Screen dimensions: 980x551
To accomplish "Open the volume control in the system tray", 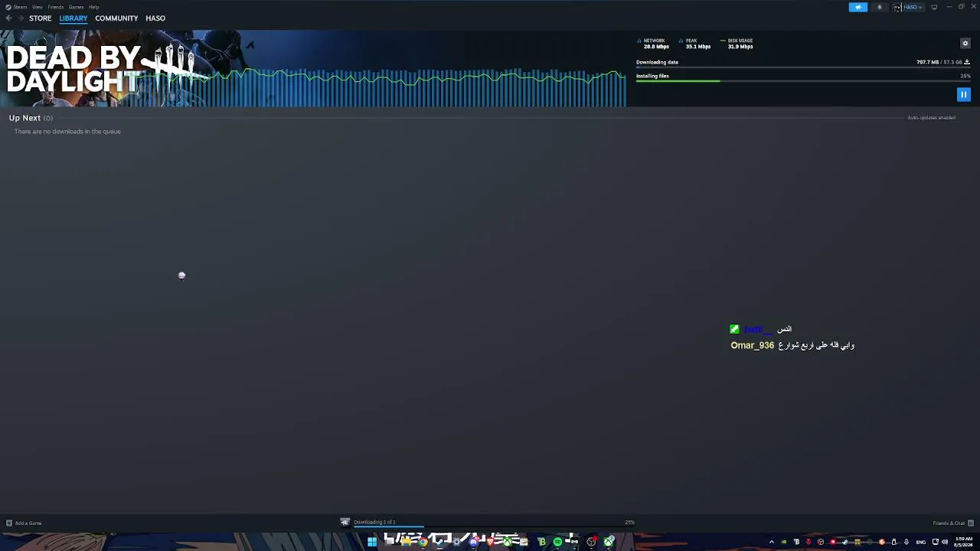I will click(945, 543).
